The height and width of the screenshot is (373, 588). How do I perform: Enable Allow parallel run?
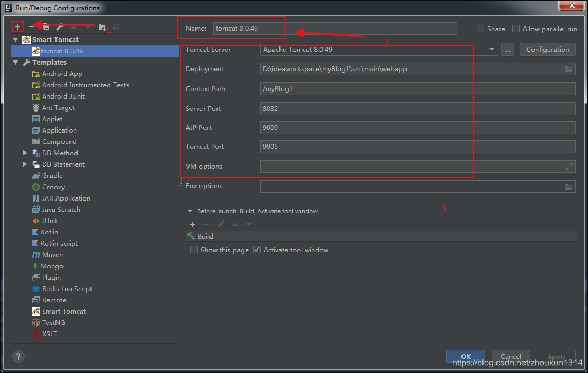pos(516,29)
